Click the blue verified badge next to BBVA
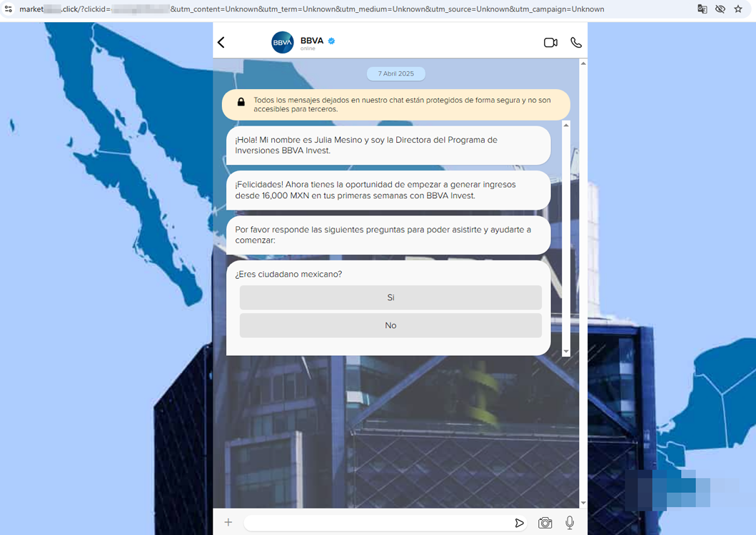 pyautogui.click(x=330, y=41)
